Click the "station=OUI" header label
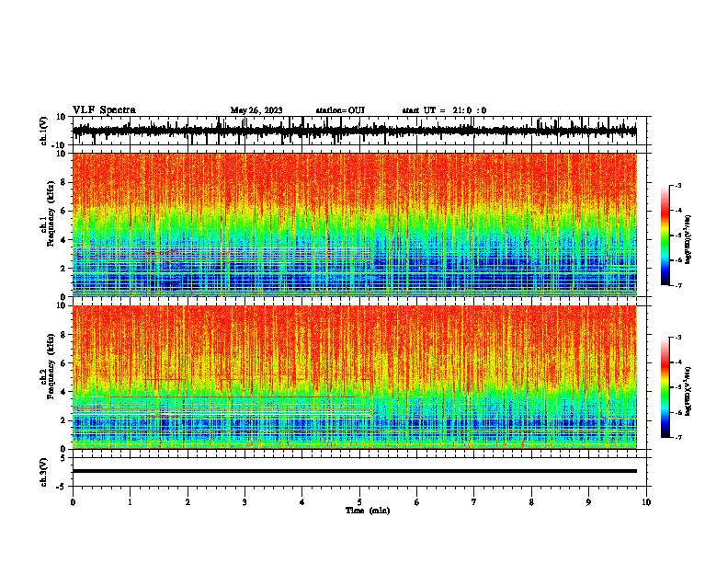This screenshot has width=728, height=563. [340, 110]
